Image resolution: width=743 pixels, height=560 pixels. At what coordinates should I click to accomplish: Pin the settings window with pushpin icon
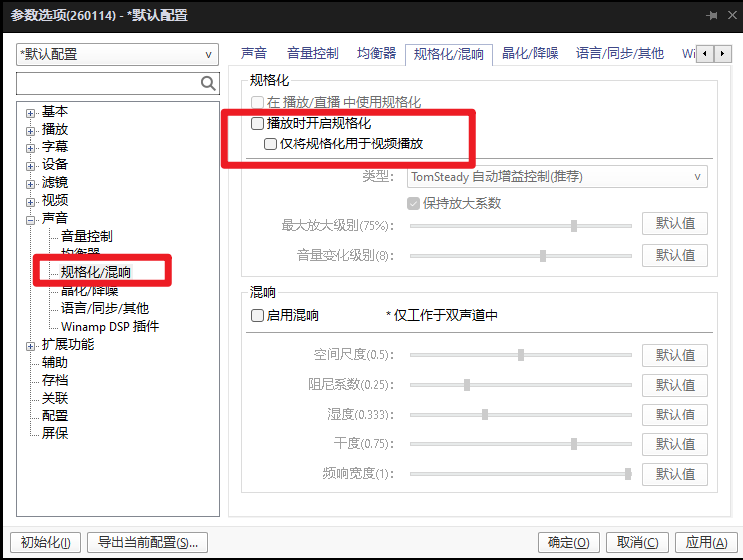coord(711,16)
